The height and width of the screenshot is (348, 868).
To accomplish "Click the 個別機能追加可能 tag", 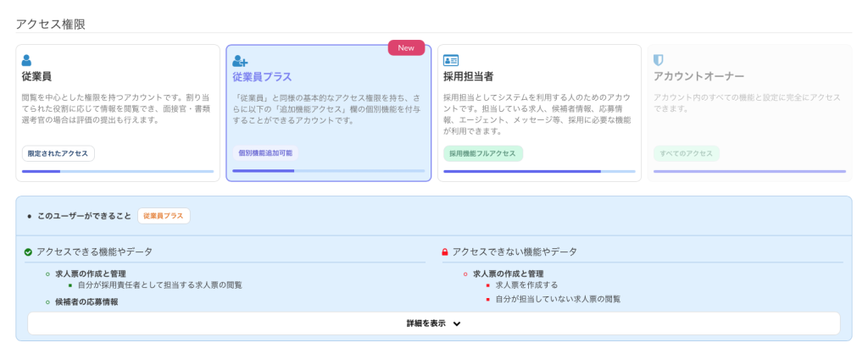I will coord(265,153).
